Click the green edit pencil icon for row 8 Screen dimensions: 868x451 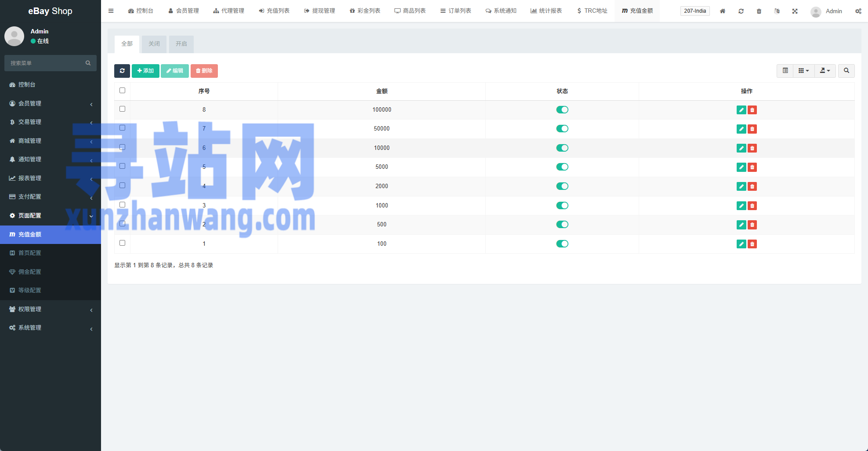coord(741,110)
